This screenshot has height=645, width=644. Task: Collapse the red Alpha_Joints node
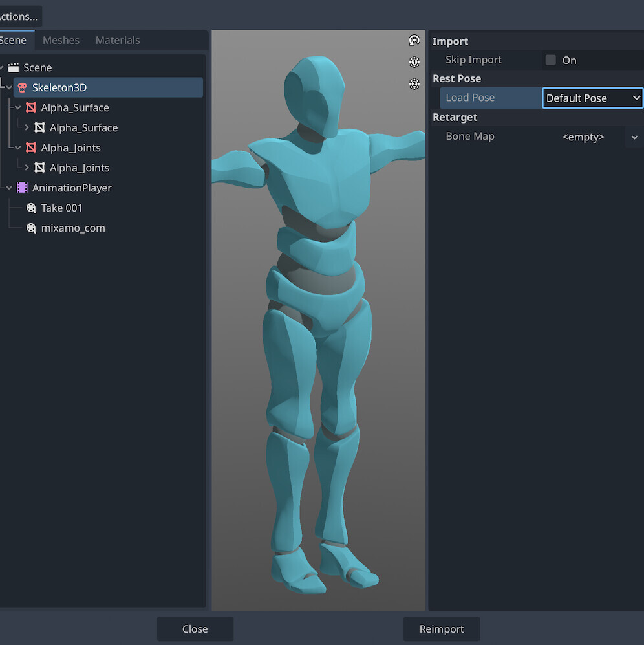[17, 148]
